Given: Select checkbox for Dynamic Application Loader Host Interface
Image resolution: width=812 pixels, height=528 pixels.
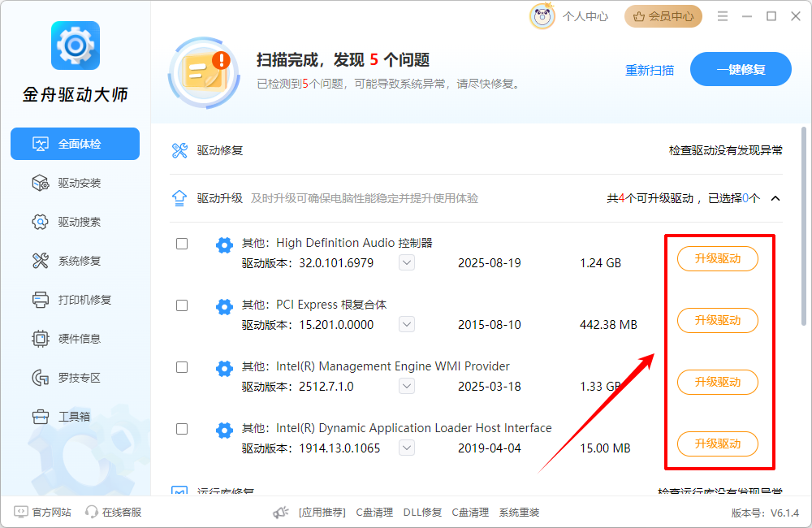Looking at the screenshot, I should (182, 429).
